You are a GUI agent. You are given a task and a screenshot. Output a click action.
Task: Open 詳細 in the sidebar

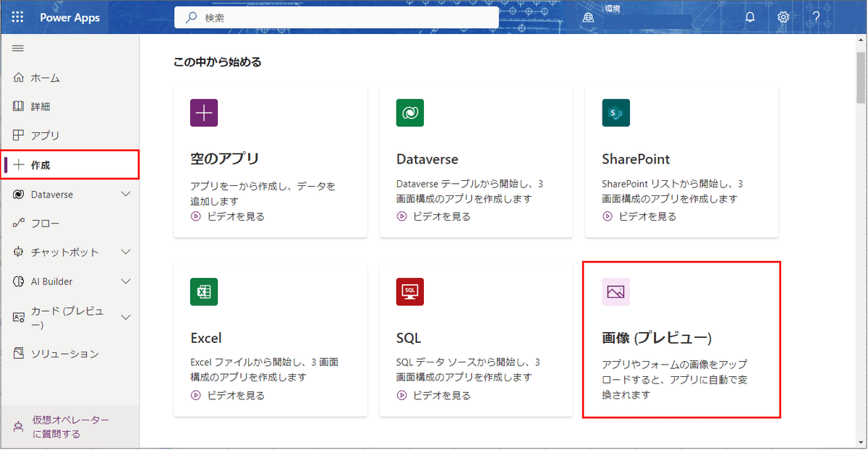click(70, 106)
